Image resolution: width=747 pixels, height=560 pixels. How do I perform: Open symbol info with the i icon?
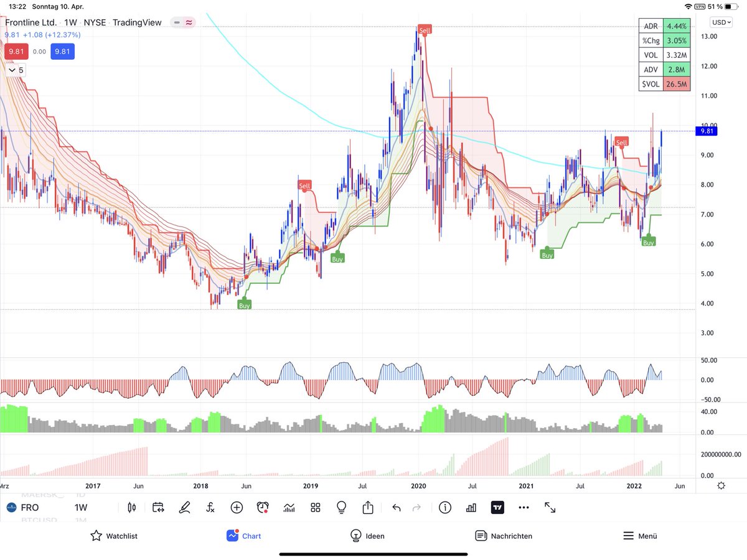[x=444, y=508]
